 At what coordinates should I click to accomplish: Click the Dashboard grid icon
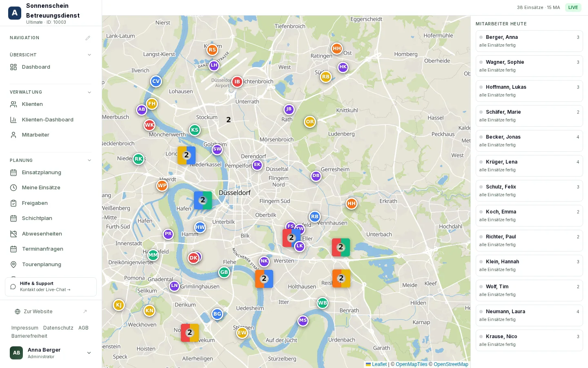tap(13, 67)
